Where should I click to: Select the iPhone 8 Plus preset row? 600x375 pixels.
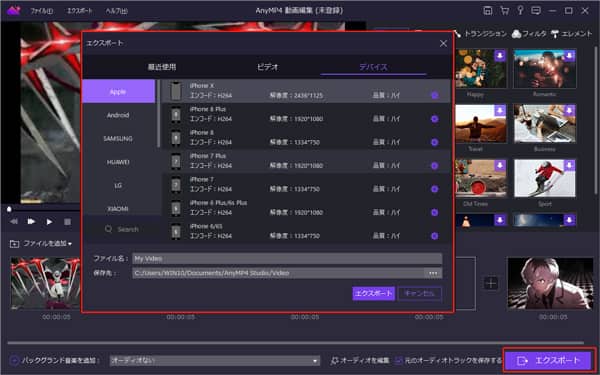[306, 114]
